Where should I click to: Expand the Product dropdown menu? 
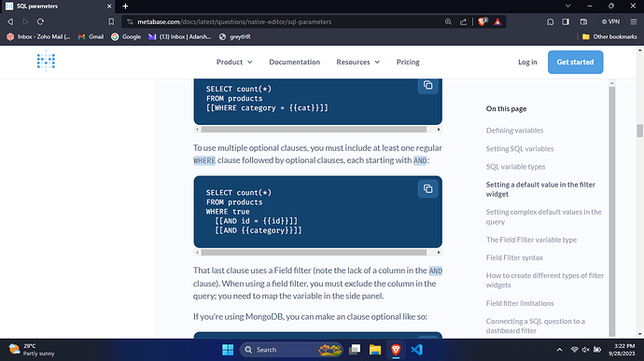(234, 62)
